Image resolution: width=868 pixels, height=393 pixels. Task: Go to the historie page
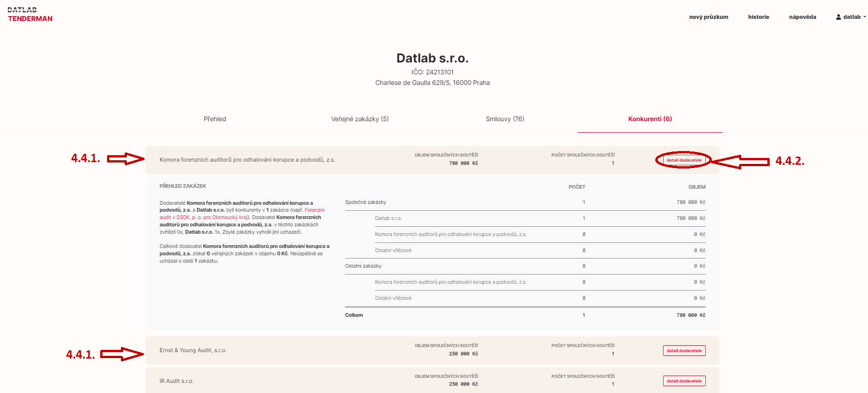click(758, 17)
